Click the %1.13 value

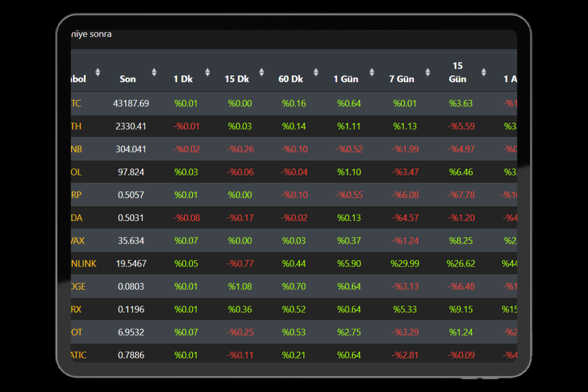(x=405, y=126)
